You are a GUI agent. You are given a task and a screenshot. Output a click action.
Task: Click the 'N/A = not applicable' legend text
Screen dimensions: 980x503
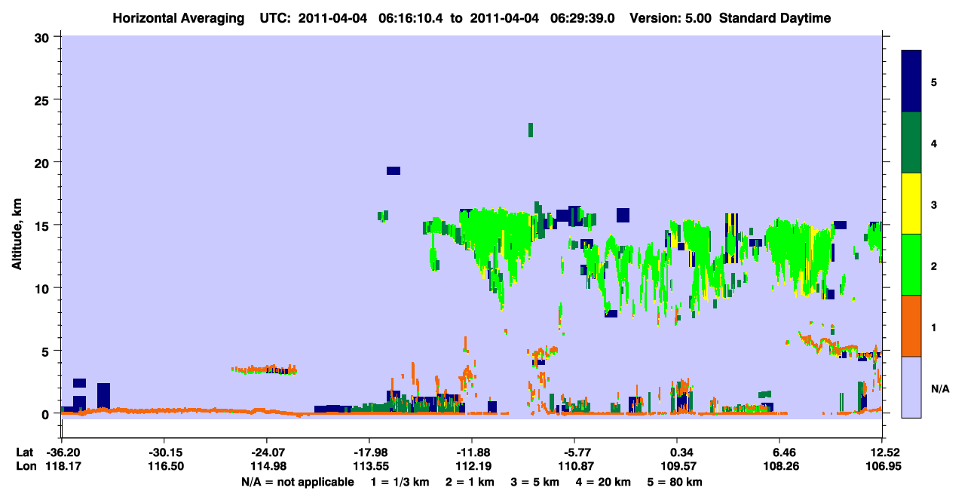[x=297, y=482]
